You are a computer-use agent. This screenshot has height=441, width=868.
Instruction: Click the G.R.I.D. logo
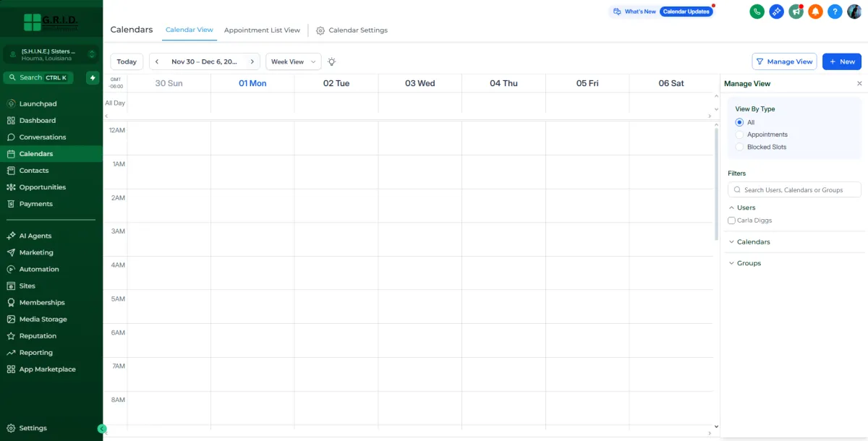[x=51, y=21]
